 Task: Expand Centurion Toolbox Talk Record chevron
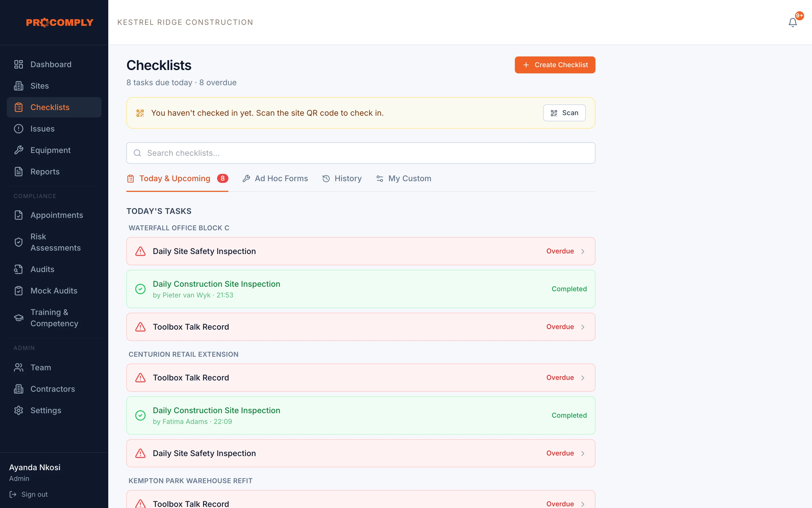(x=583, y=378)
